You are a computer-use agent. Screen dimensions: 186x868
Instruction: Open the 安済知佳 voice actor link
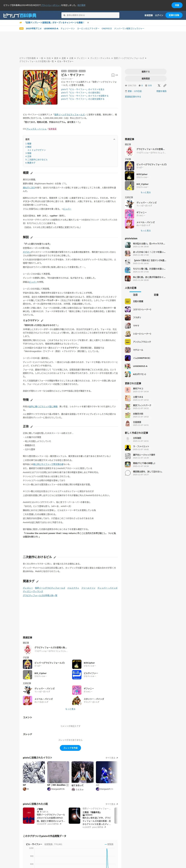coord(52,129)
